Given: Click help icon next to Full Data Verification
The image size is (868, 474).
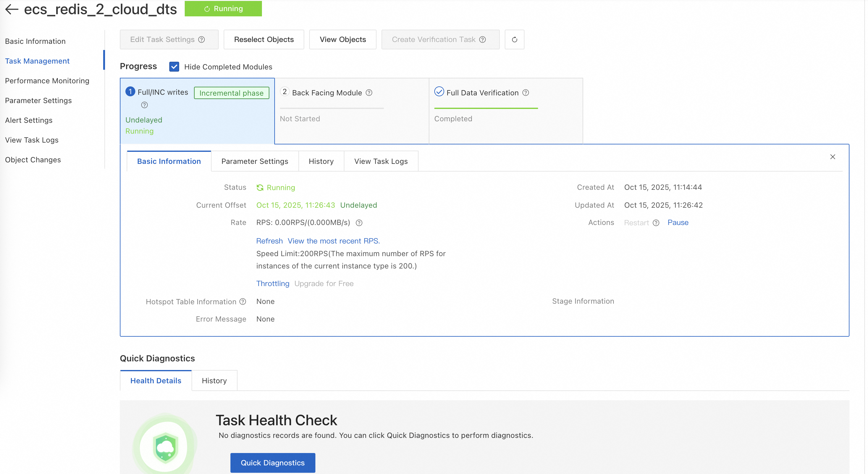Looking at the screenshot, I should tap(526, 93).
